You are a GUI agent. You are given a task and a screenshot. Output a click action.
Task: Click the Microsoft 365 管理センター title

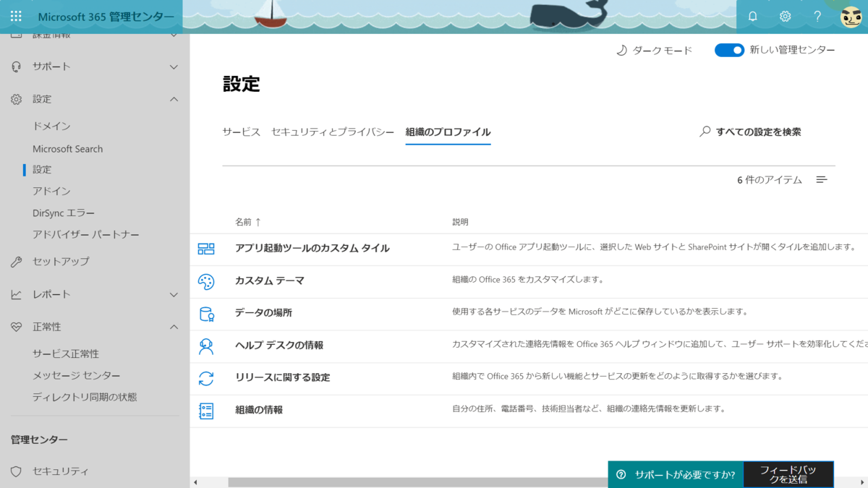tap(106, 17)
